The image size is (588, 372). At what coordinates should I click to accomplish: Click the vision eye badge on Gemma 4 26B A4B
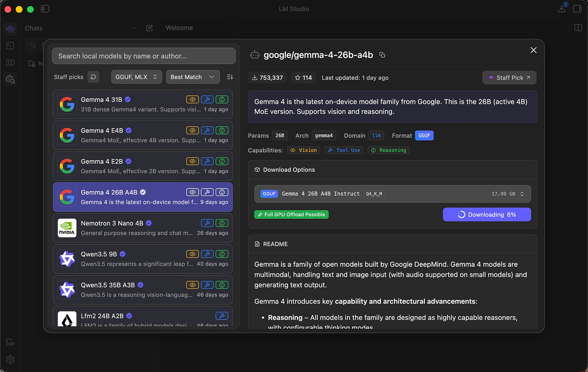193,192
